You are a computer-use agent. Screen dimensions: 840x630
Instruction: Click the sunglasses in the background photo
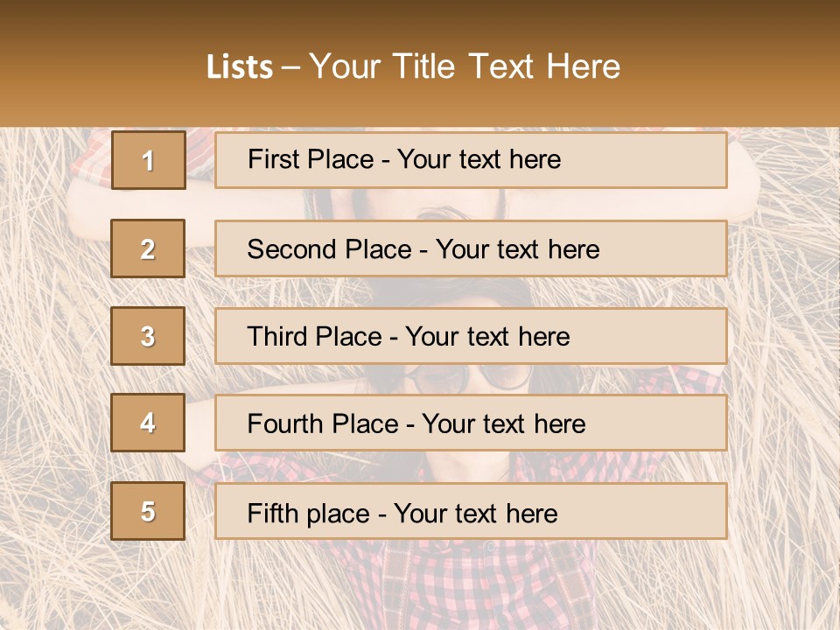click(x=471, y=378)
